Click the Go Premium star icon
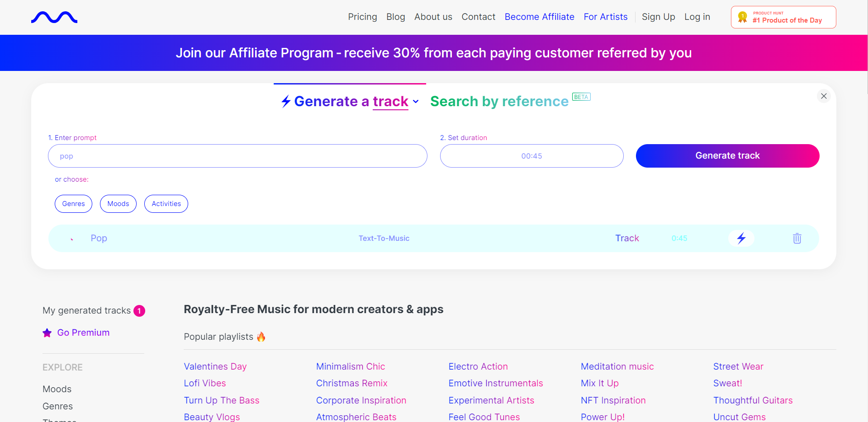 pos(47,333)
